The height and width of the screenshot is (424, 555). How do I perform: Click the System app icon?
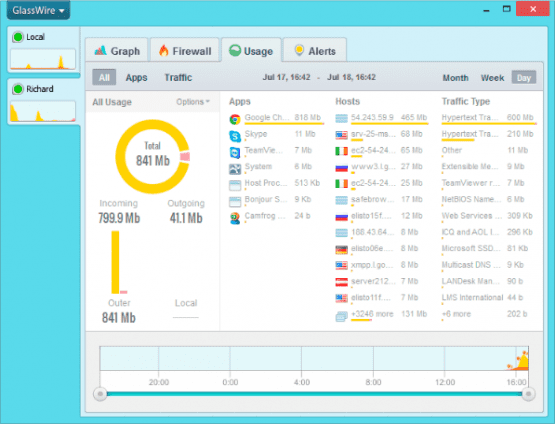click(235, 169)
